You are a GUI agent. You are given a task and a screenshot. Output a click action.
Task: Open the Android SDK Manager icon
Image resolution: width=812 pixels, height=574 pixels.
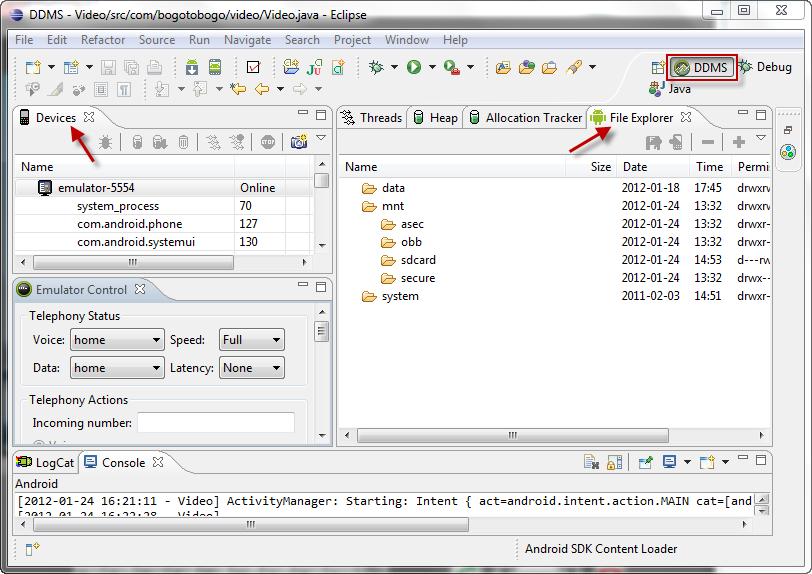192,67
